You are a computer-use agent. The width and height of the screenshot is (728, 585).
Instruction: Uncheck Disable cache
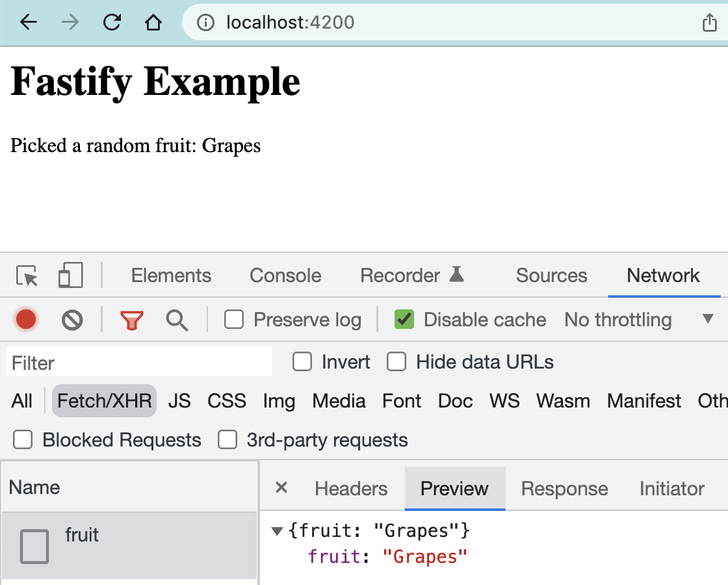[404, 319]
